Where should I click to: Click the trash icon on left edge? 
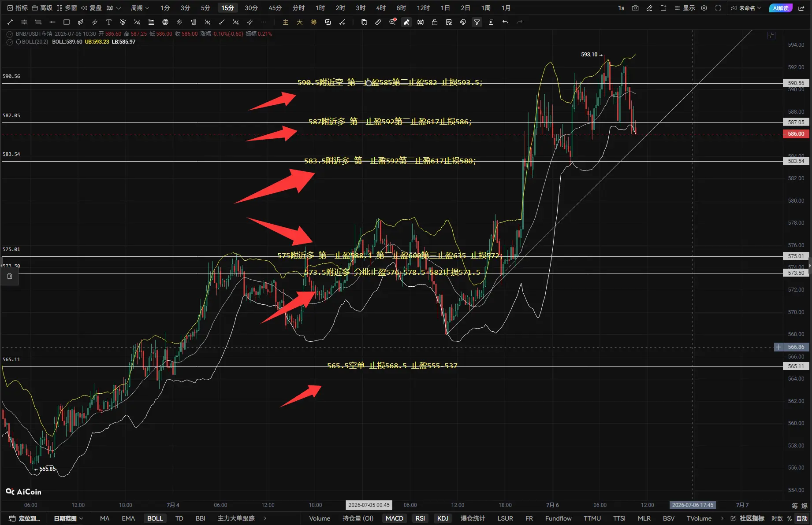point(10,276)
